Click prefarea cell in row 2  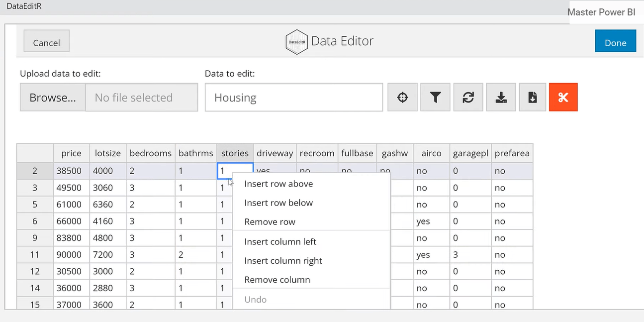coord(512,171)
